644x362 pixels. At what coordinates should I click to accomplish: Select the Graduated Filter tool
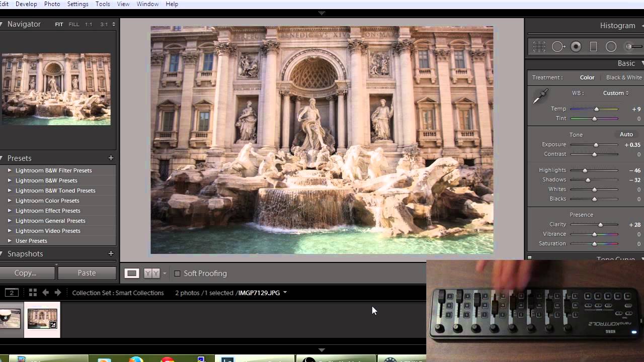(x=594, y=47)
